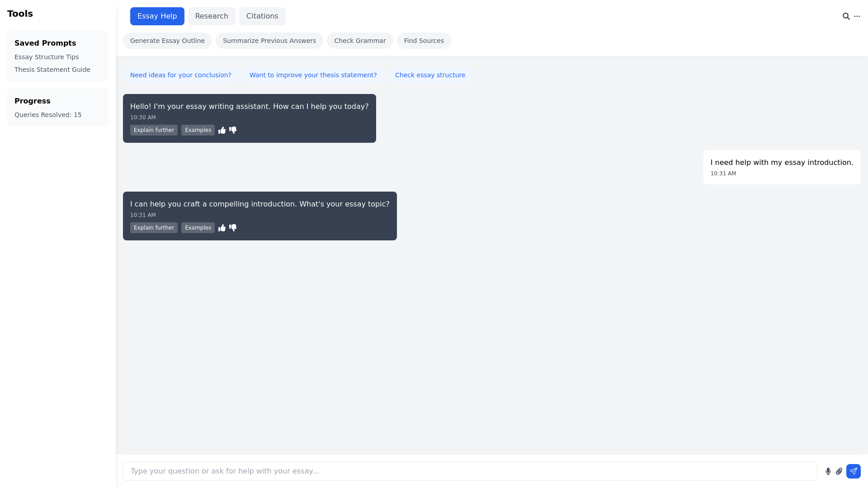
Task: Click Summarize Previous Answers
Action: [x=269, y=40]
